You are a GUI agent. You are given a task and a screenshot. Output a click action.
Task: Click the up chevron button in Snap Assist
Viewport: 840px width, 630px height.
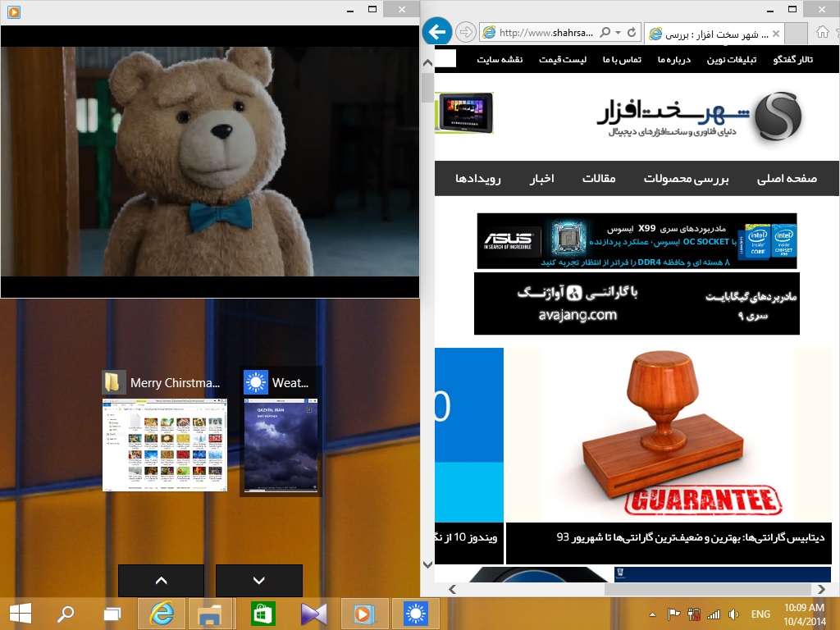(x=162, y=580)
